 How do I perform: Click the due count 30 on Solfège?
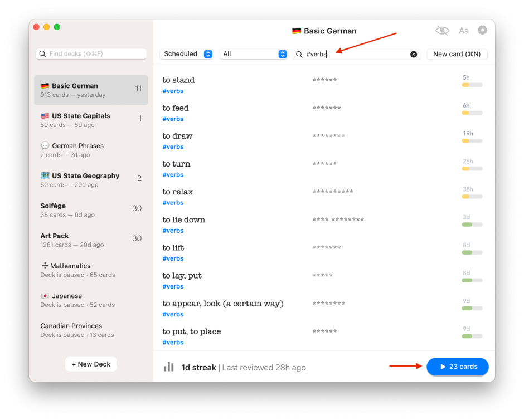coord(137,208)
